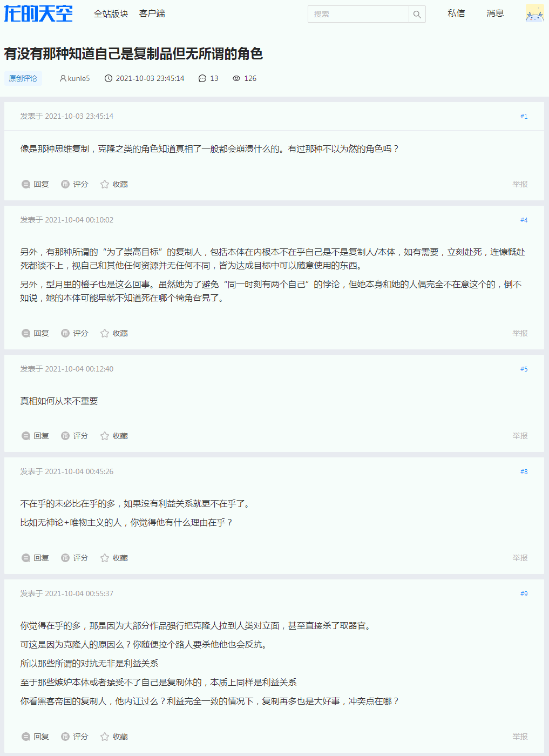This screenshot has width=549, height=756.
Task: Report post #4 via 举报
Action: (x=520, y=333)
